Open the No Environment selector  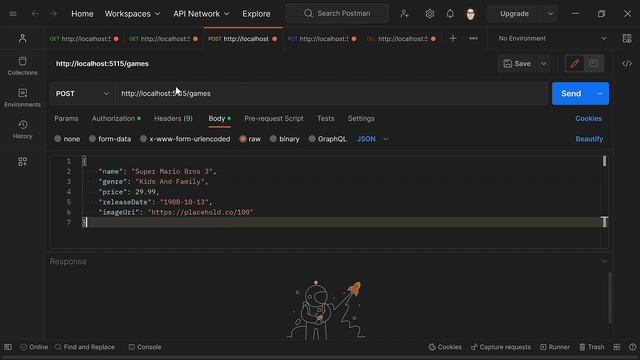pyautogui.click(x=552, y=38)
